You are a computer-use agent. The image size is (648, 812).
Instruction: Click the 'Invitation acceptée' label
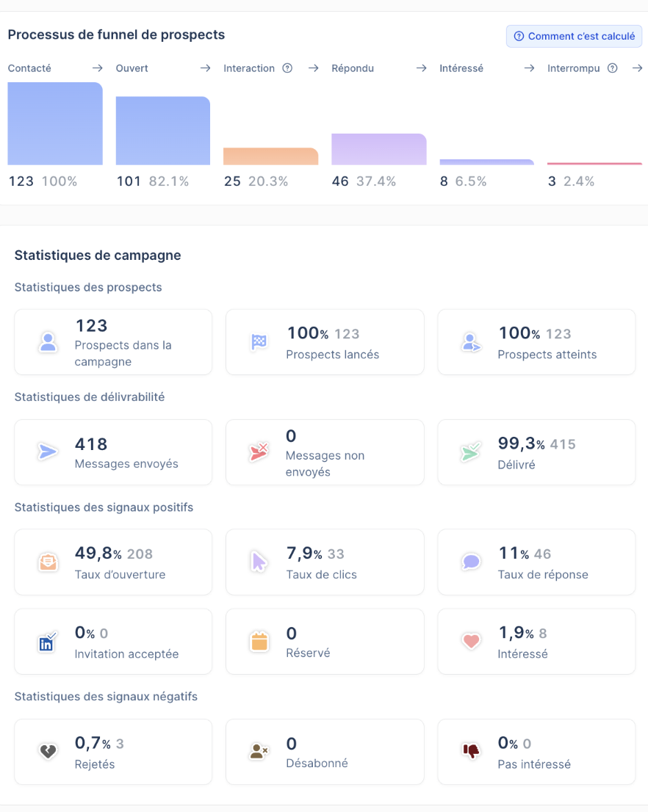click(126, 654)
